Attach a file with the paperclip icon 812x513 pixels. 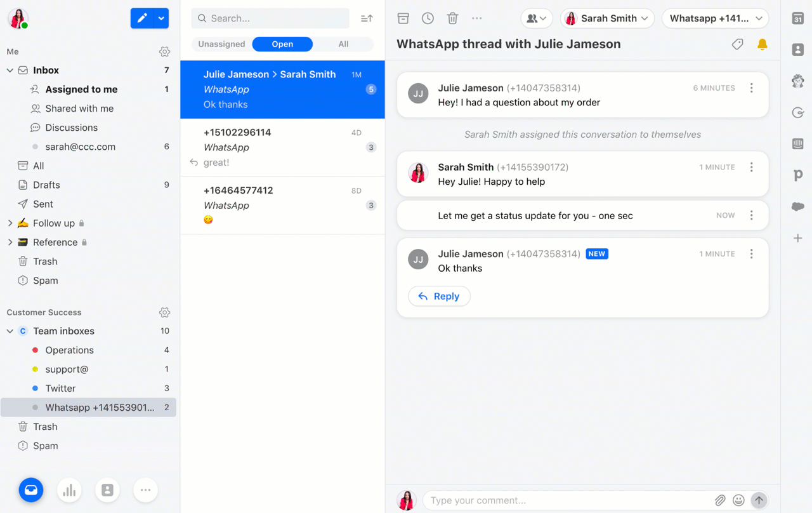[720, 500]
